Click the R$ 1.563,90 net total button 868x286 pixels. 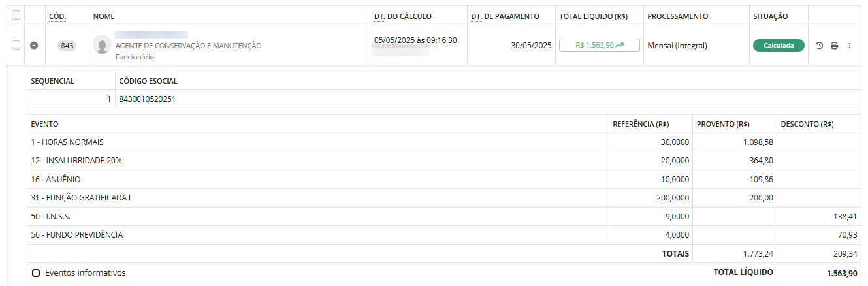click(599, 46)
